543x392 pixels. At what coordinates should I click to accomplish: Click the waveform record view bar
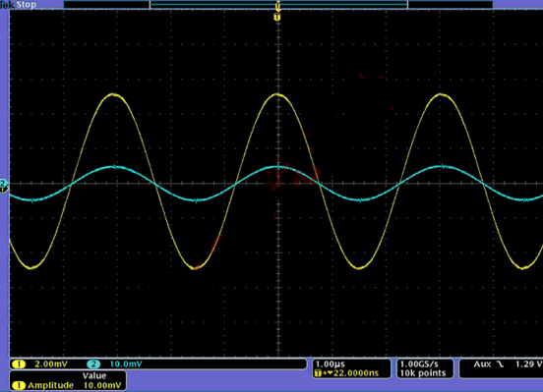pyautogui.click(x=278, y=5)
